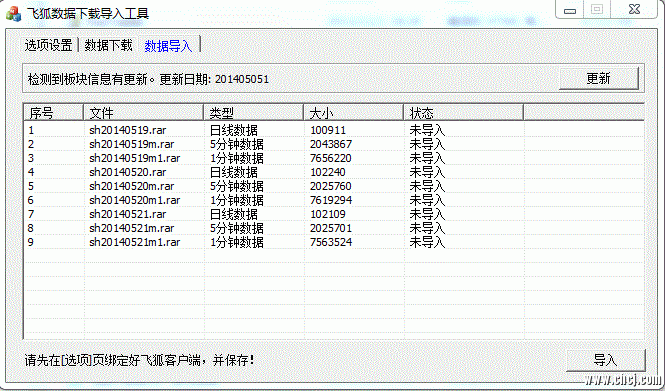665x391 pixels.
Task: Click size value 7563524
Action: tap(331, 242)
